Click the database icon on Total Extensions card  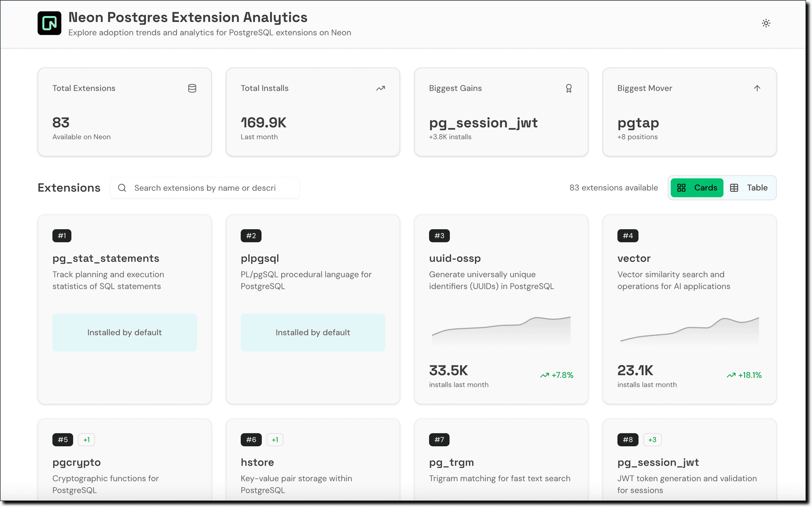coord(192,88)
